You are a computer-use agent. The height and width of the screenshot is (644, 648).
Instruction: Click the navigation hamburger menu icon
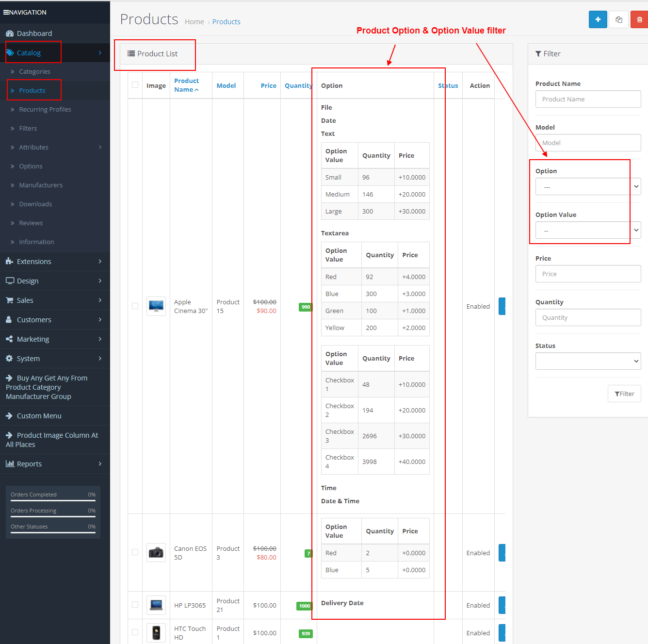[6, 12]
